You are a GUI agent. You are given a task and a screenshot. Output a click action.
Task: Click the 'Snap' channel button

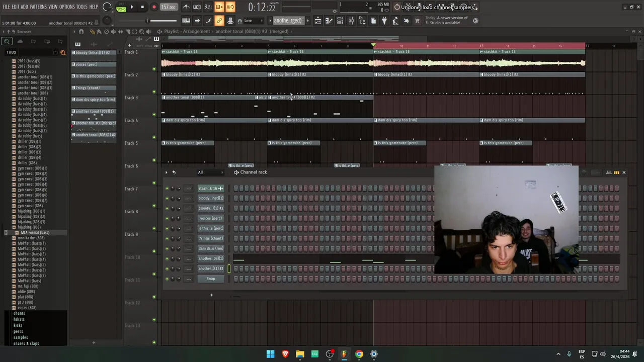[211, 279]
